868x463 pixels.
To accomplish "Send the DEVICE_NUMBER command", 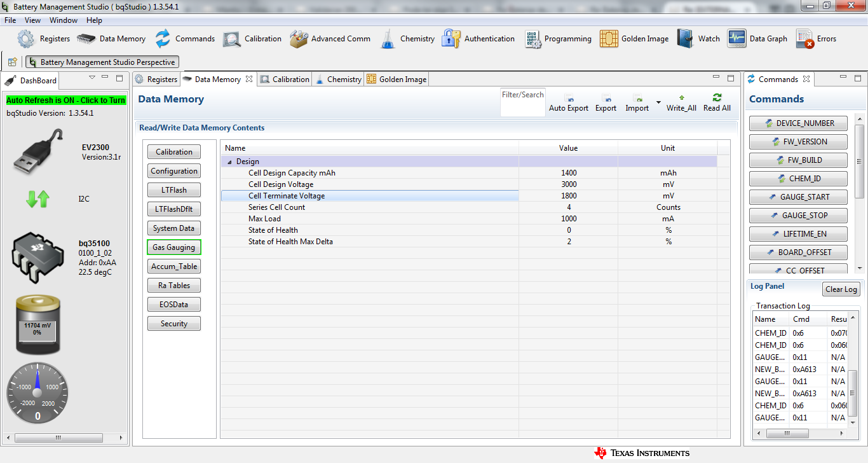I will 799,123.
